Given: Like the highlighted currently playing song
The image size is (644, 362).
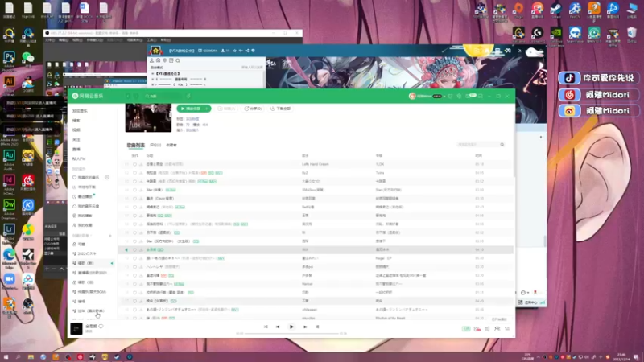Looking at the screenshot, I should click(x=134, y=249).
